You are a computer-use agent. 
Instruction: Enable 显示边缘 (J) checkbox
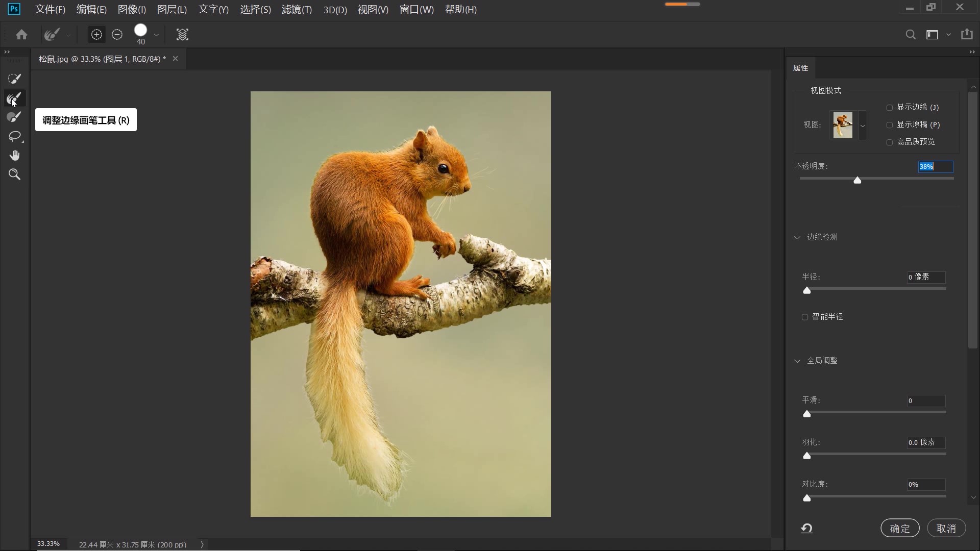(x=890, y=108)
